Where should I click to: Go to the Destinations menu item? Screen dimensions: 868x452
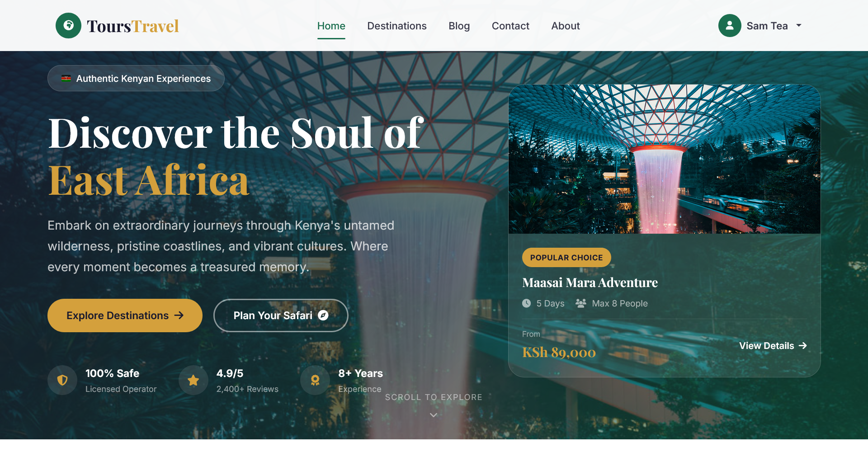[x=397, y=26]
